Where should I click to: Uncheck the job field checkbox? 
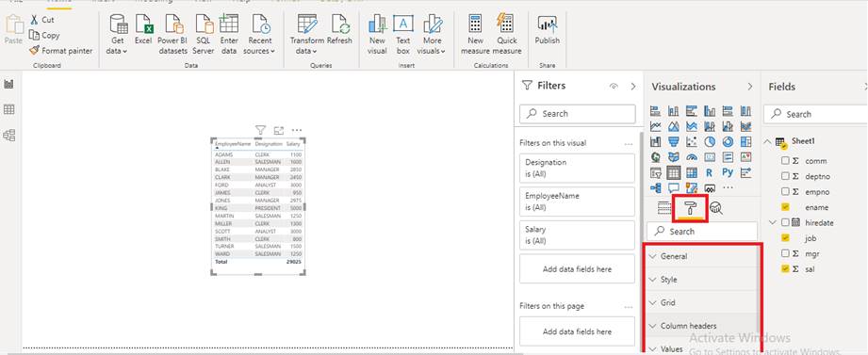785,238
